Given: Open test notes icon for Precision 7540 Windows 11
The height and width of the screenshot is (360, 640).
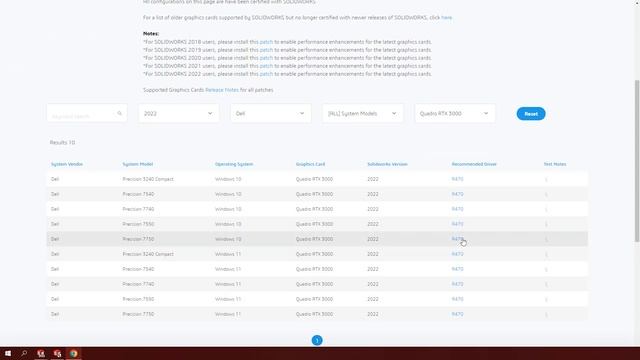Looking at the screenshot, I should coord(546,269).
